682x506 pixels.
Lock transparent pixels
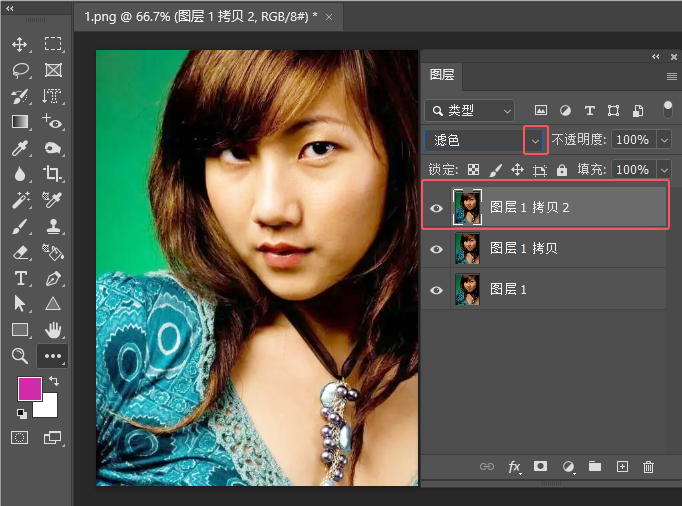[473, 170]
